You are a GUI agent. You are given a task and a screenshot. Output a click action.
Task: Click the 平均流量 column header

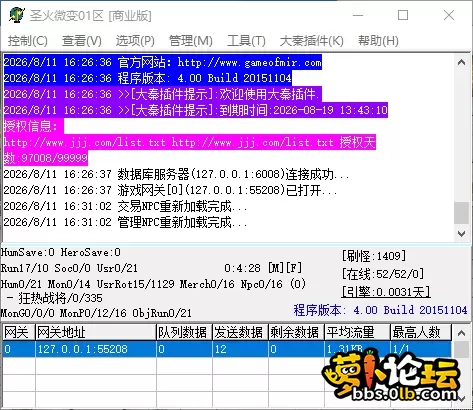(357, 332)
